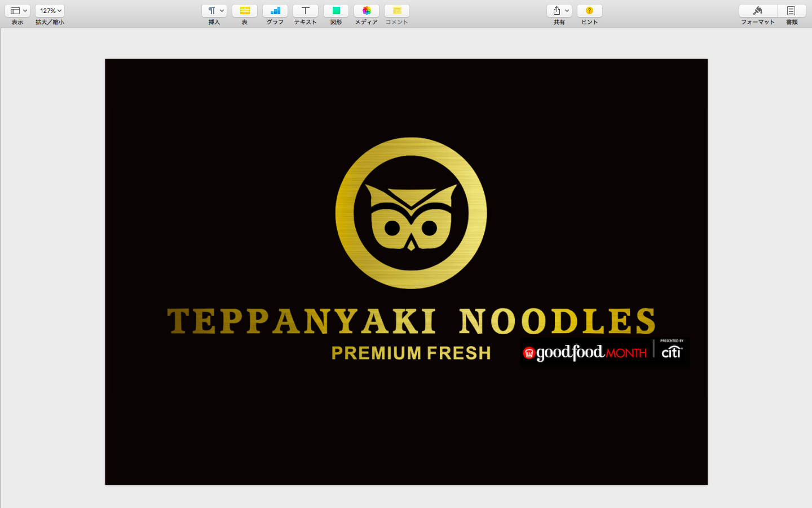
Task: Click the コメント comment icon
Action: [x=397, y=11]
